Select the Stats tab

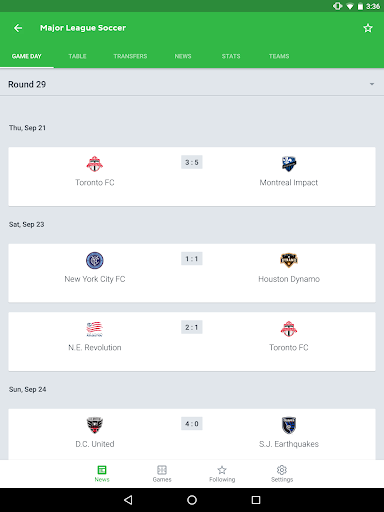(x=231, y=56)
